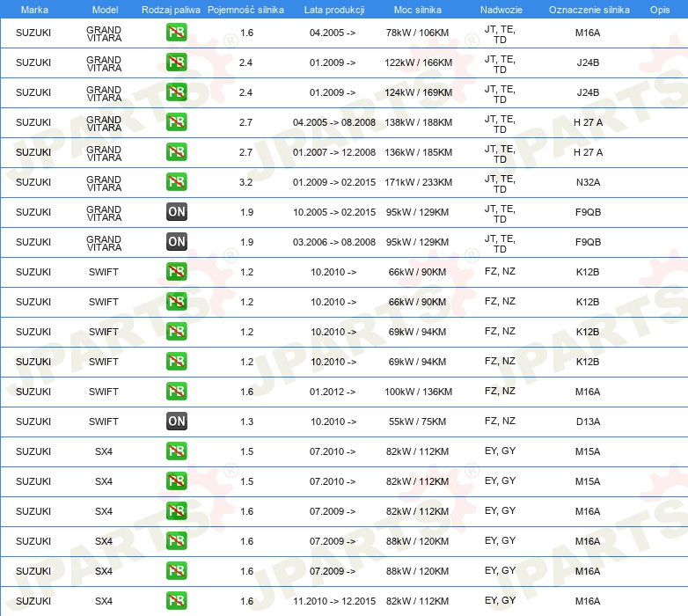
Task: Click petrol icon in Grand Vitara 166KM row
Action: (176, 62)
